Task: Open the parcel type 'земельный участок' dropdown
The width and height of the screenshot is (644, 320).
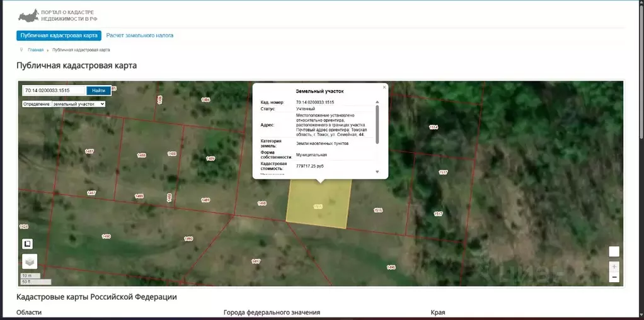Action: [78, 104]
